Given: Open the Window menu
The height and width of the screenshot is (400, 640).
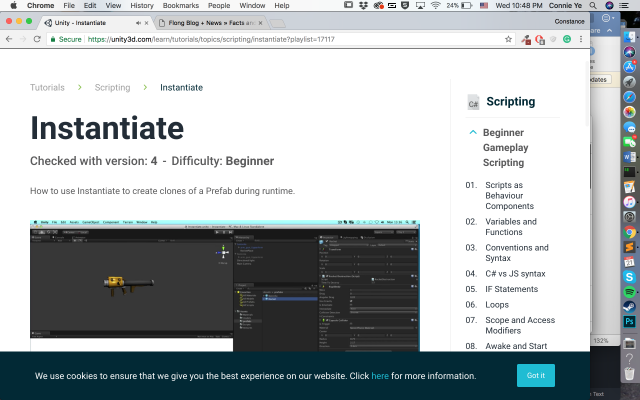Looking at the screenshot, I should (x=252, y=6).
